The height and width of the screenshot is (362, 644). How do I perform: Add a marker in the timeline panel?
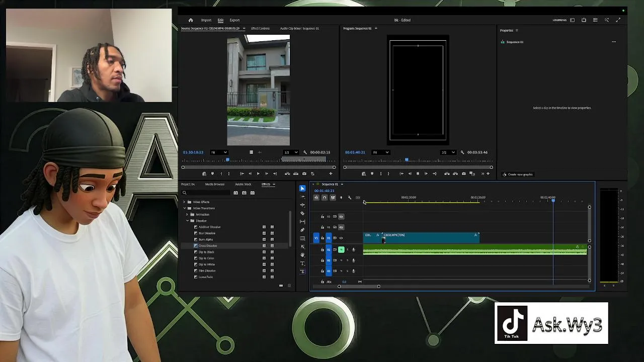[x=341, y=198]
